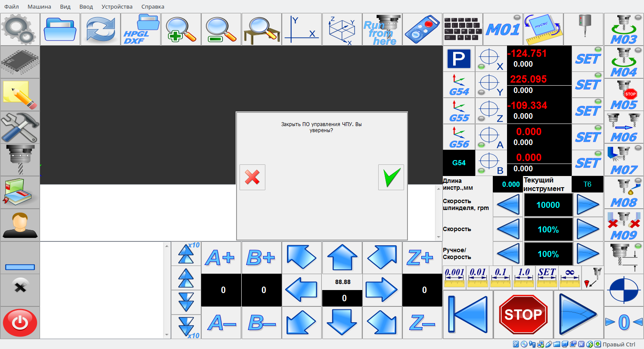Switch to the XY plane view
Viewport: 644px width, 349px height.
[302, 29]
